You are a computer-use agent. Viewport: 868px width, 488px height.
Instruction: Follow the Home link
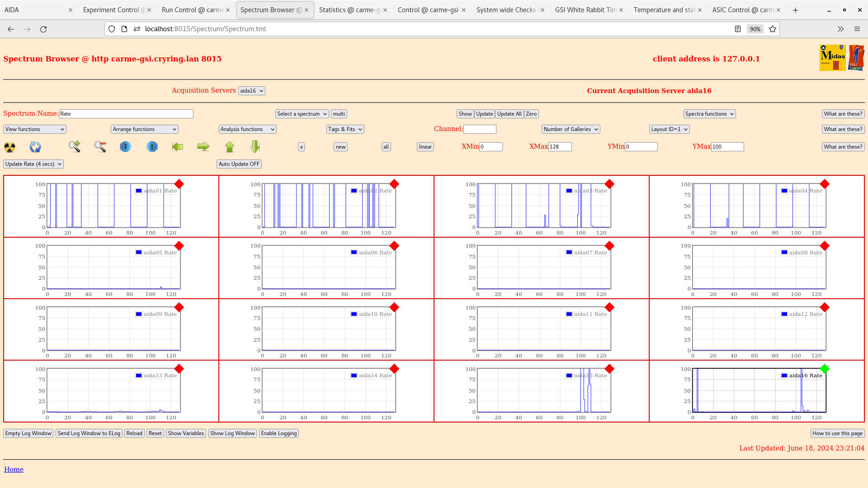(14, 469)
